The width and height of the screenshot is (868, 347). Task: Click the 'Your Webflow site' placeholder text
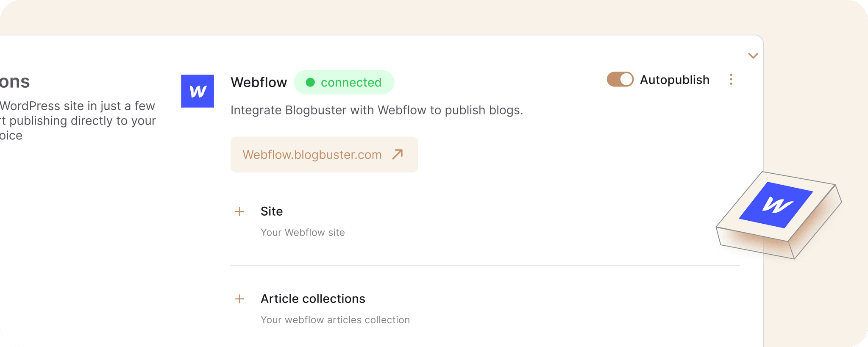click(x=303, y=232)
